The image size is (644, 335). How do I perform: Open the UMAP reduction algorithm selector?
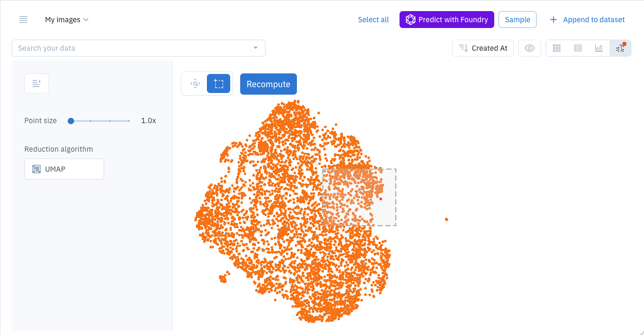click(x=64, y=169)
